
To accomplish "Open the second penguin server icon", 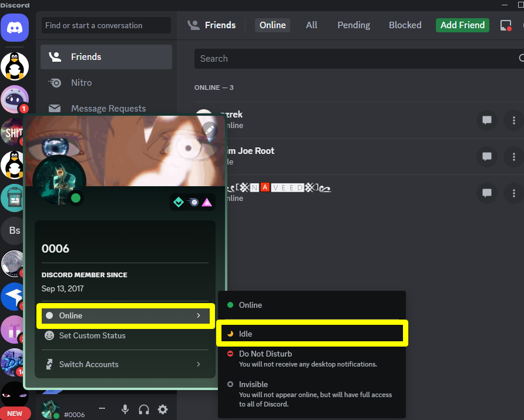I will pyautogui.click(x=13, y=165).
